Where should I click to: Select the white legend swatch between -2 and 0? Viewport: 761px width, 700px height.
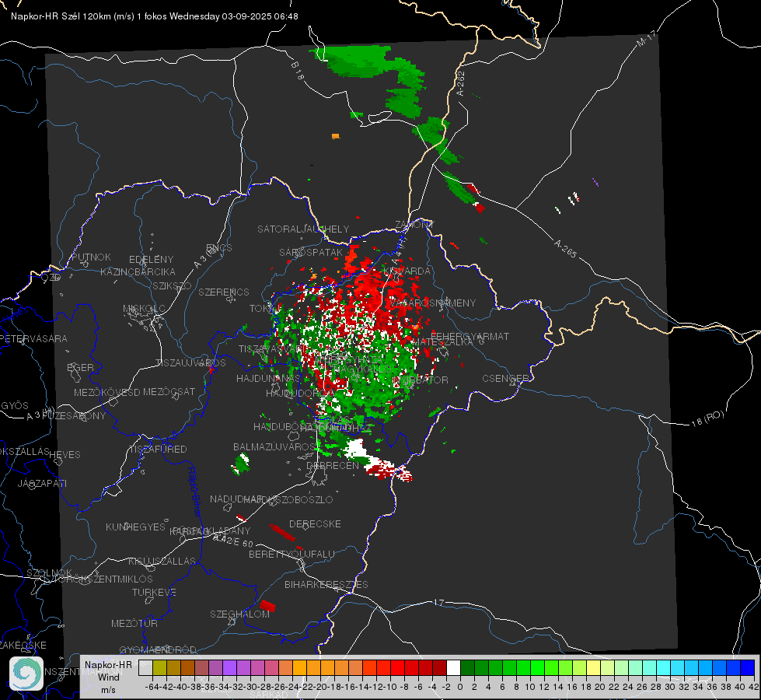(453, 667)
